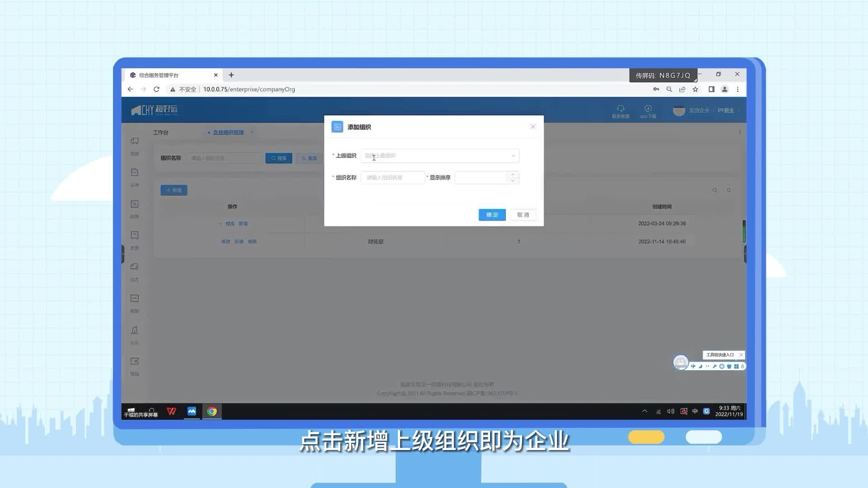868x488 pixels.
Task: Select the 运单 icon in left sidebar
Action: (x=134, y=172)
